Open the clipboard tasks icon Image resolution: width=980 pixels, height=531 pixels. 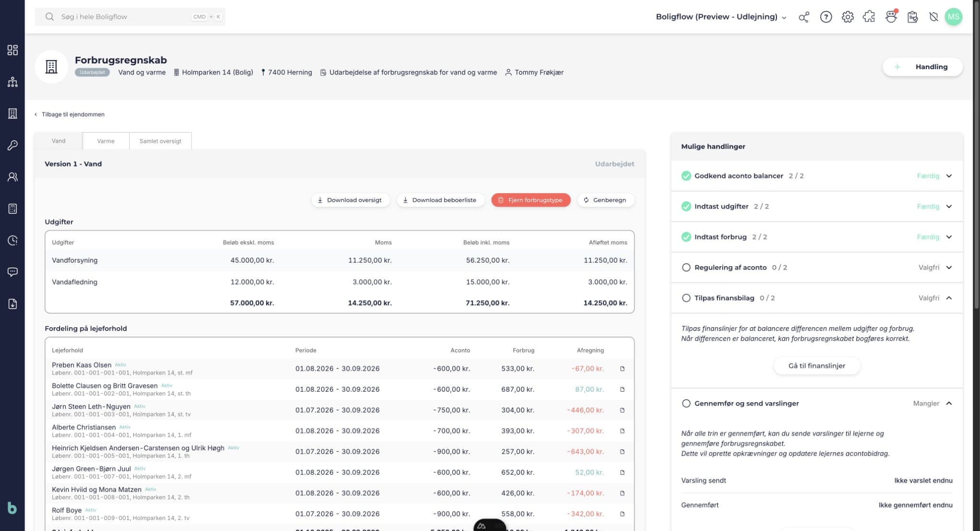click(x=912, y=17)
